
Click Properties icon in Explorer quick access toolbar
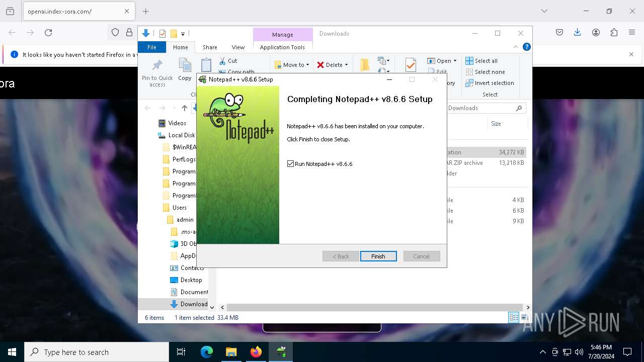(x=163, y=34)
